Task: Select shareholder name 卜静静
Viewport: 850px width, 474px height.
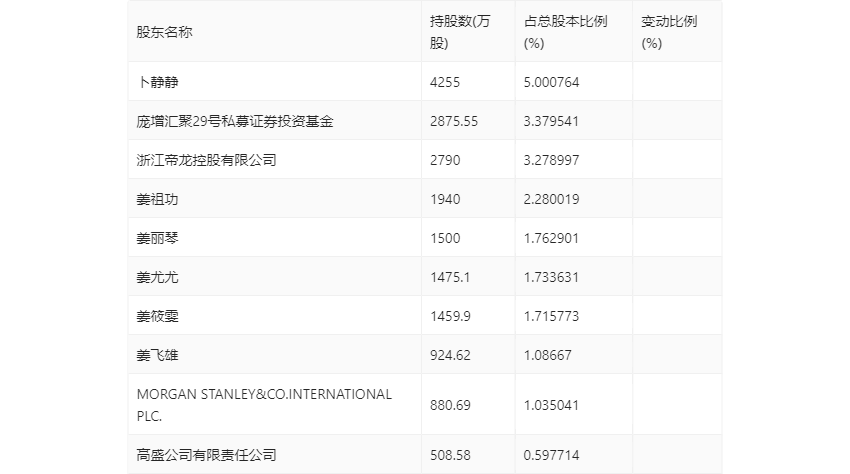Action: (157, 82)
